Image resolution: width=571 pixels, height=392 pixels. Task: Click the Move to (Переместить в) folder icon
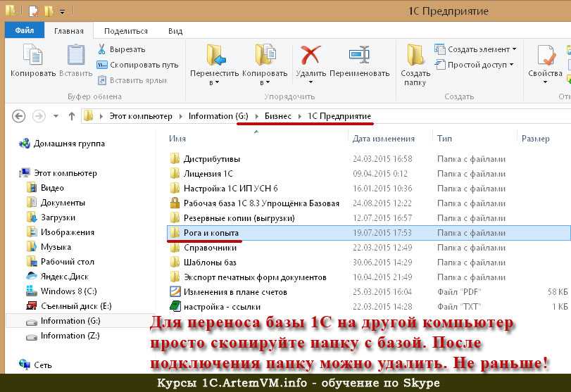click(x=215, y=56)
